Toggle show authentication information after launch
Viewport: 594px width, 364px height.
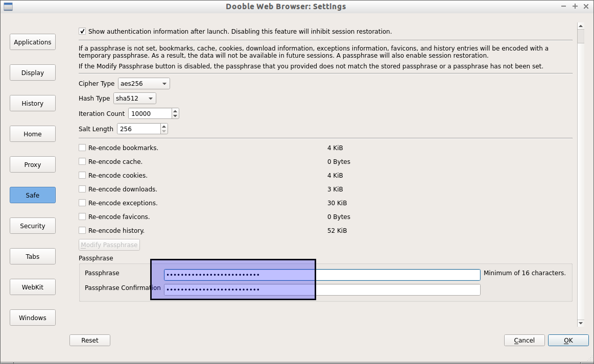coord(82,32)
